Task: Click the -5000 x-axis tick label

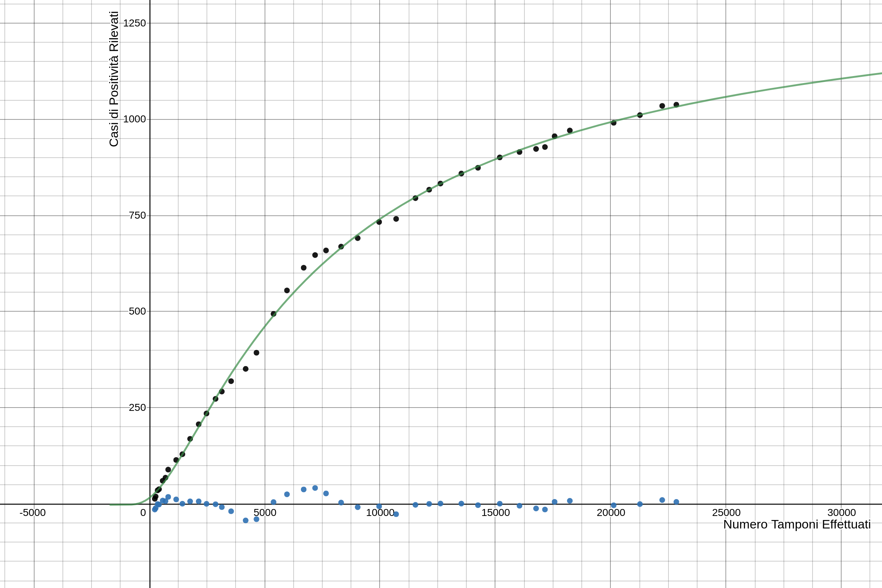Action: point(33,513)
